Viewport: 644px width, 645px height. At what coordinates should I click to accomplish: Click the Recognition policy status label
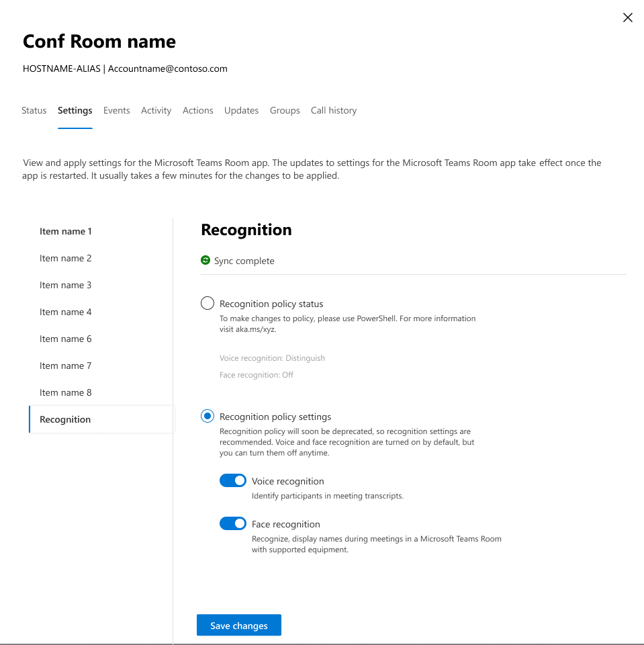(x=271, y=304)
